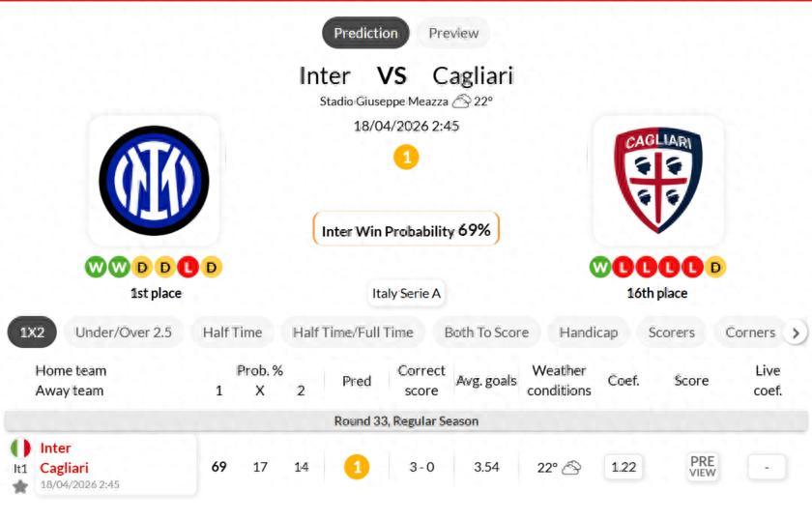Screen dimensions: 812x521
Task: Click the favorite star icon for the match
Action: click(x=20, y=486)
